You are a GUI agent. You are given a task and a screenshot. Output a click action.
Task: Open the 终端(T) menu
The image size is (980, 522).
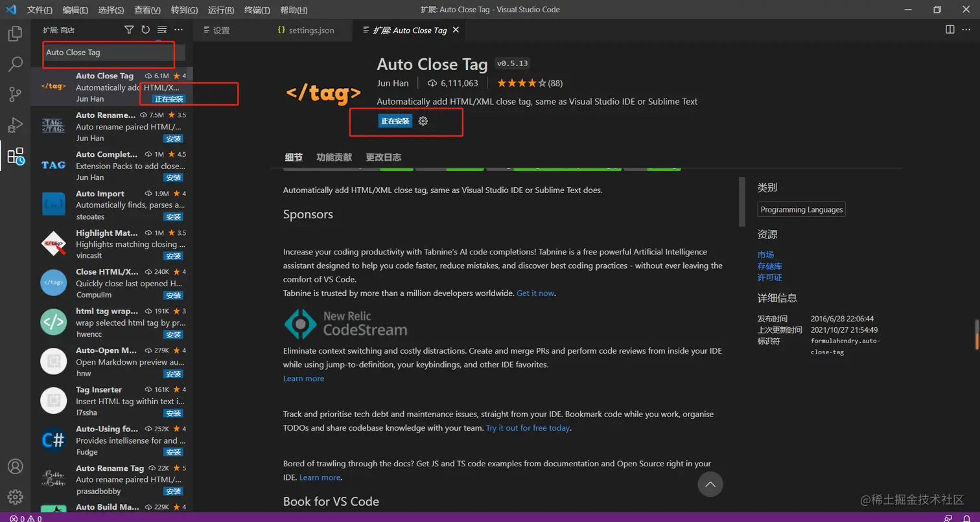(257, 10)
